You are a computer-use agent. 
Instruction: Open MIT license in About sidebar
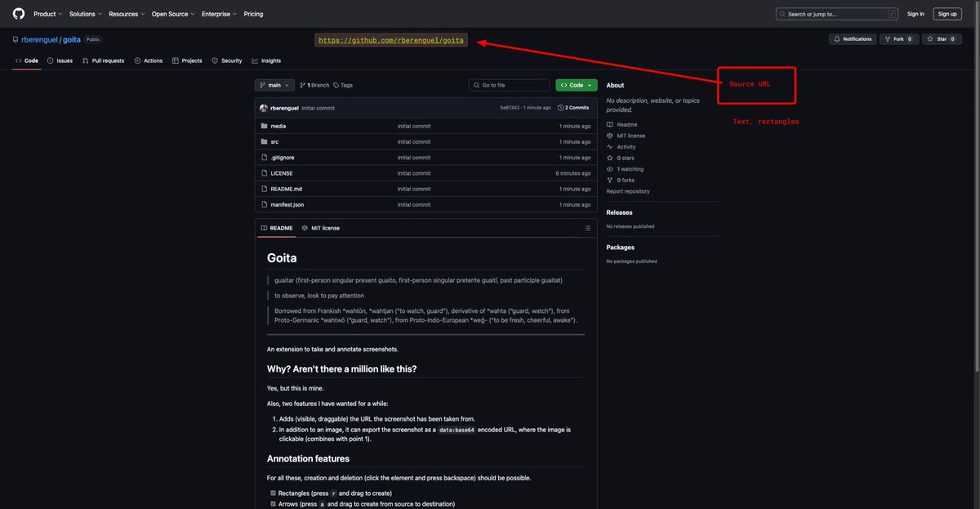point(626,136)
